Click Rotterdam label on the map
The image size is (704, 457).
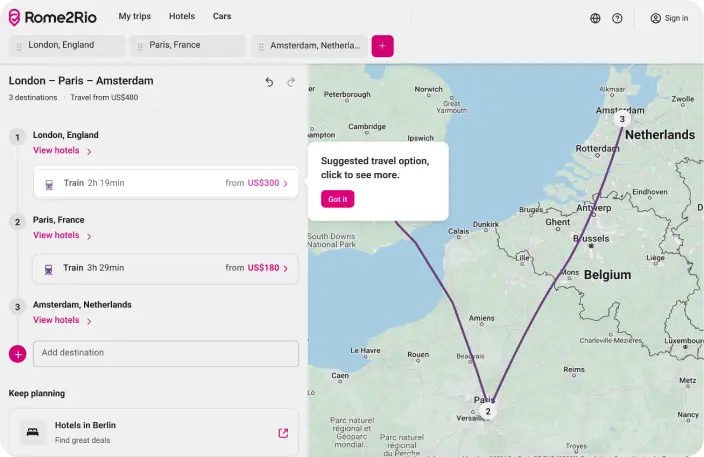[x=597, y=148]
